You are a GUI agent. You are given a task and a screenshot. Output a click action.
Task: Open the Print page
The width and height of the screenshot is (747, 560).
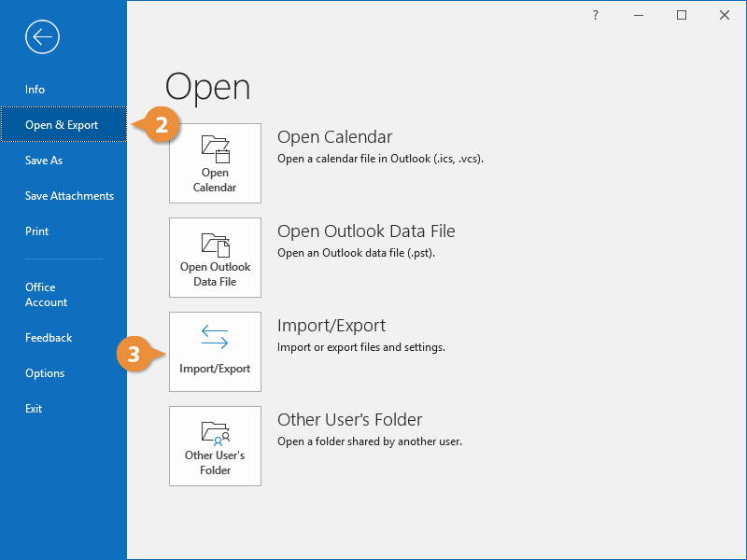click(37, 231)
